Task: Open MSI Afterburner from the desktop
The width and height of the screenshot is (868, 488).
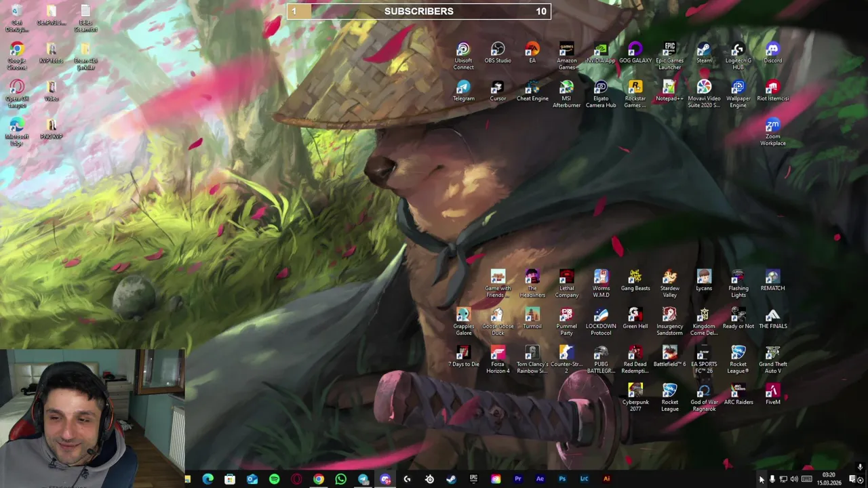Action: pos(566,94)
